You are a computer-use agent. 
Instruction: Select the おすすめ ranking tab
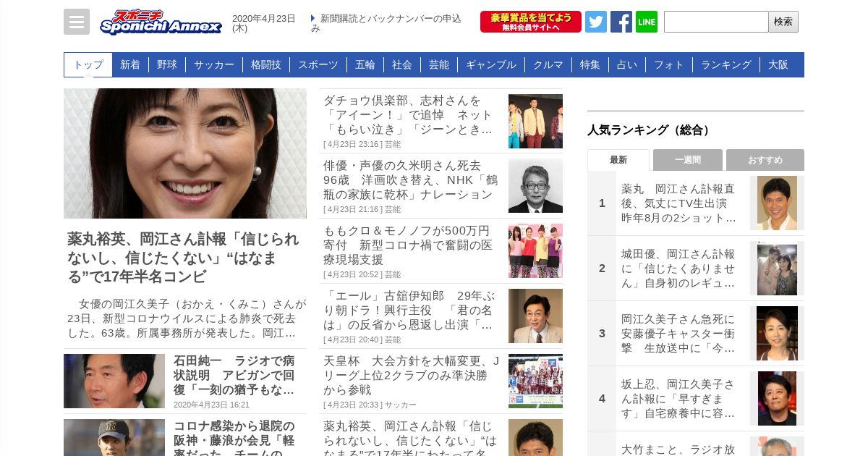(765, 160)
